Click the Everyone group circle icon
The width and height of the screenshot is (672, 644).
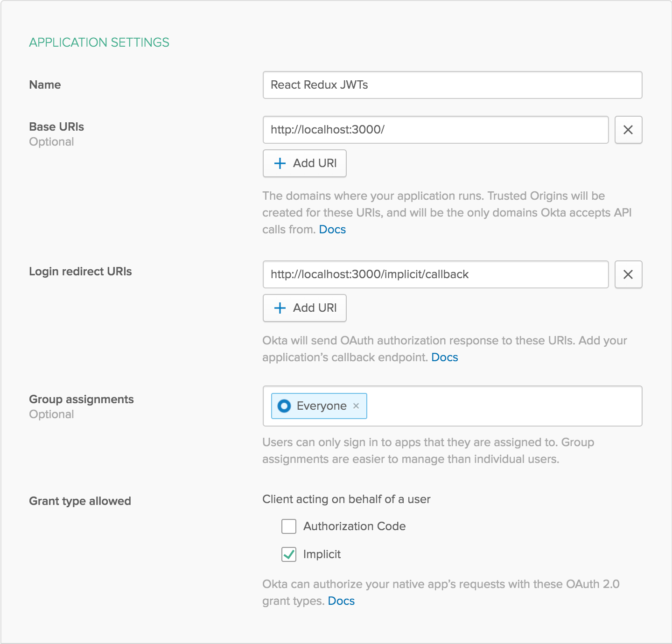[284, 406]
